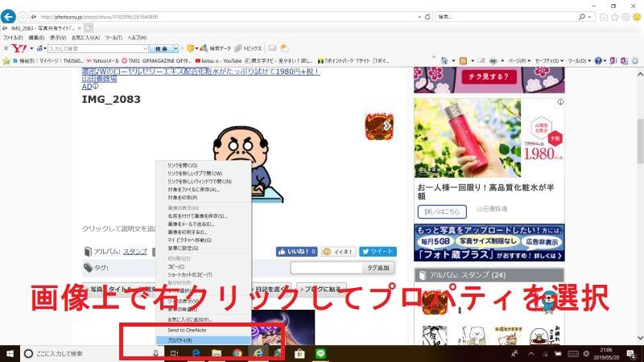644x362 pixels.
Task: Open the Action Center notification icon
Action: click(x=632, y=353)
